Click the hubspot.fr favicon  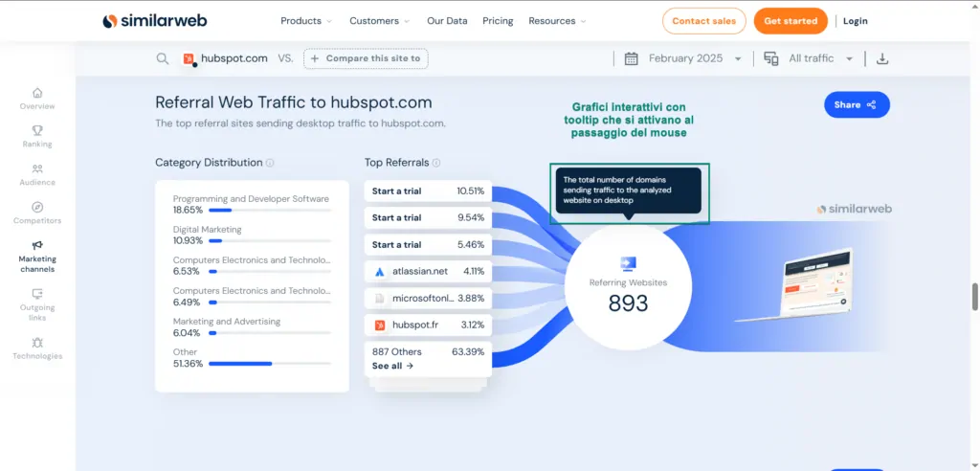379,325
